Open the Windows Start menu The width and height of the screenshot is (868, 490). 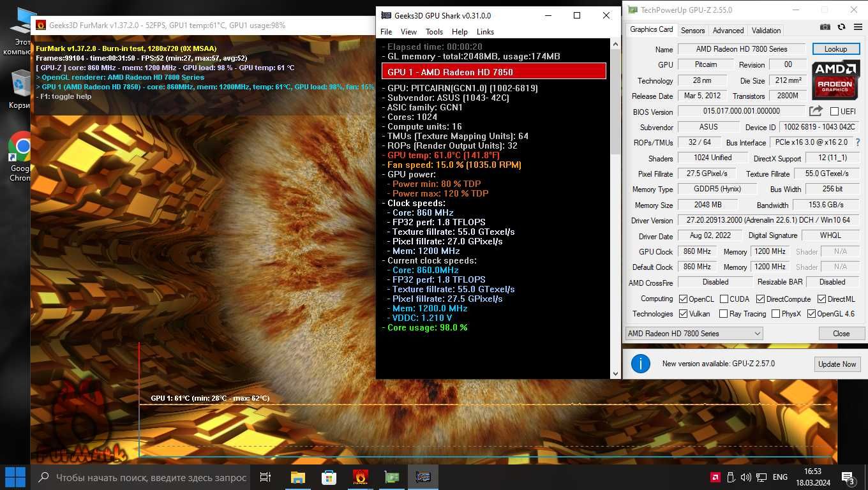pos(15,477)
